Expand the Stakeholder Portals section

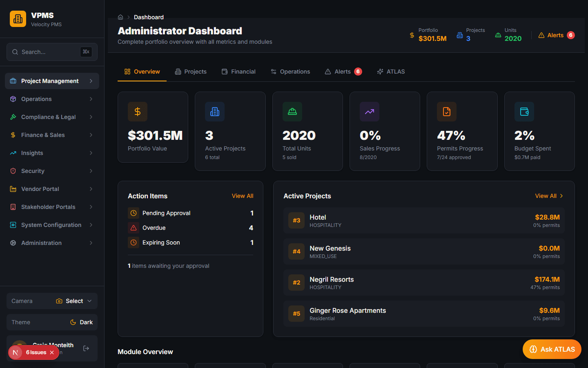point(13,206)
